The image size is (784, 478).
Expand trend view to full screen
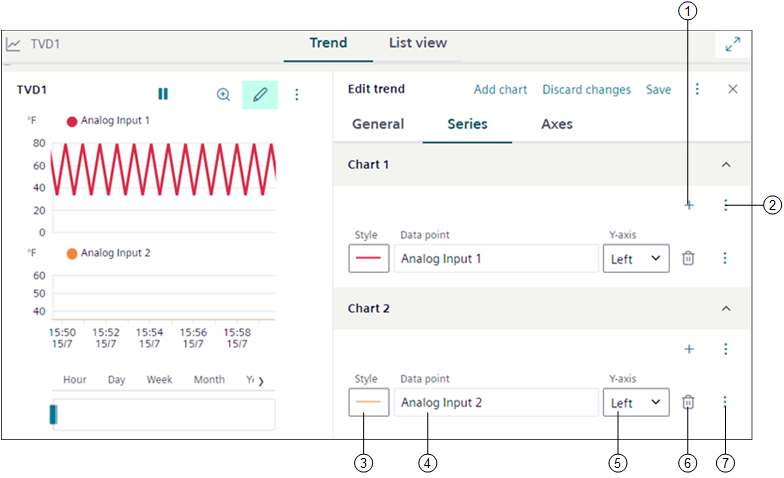coord(733,45)
